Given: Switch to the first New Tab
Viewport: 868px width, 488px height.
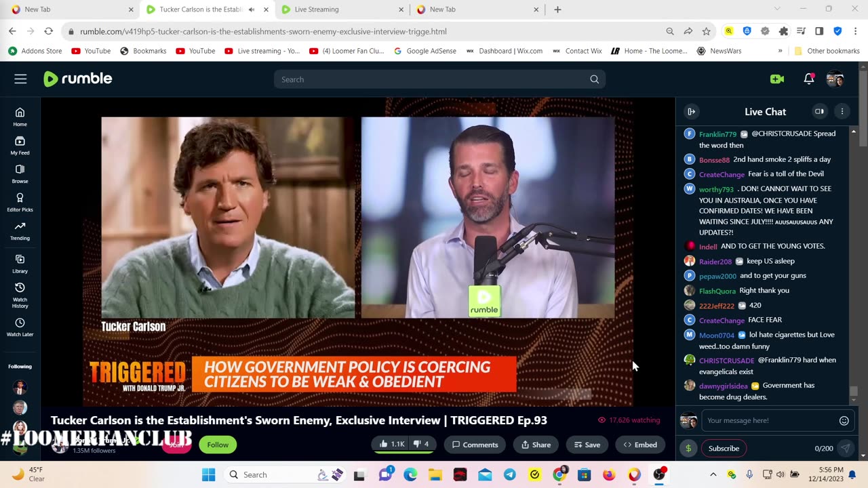Looking at the screenshot, I should [73, 9].
